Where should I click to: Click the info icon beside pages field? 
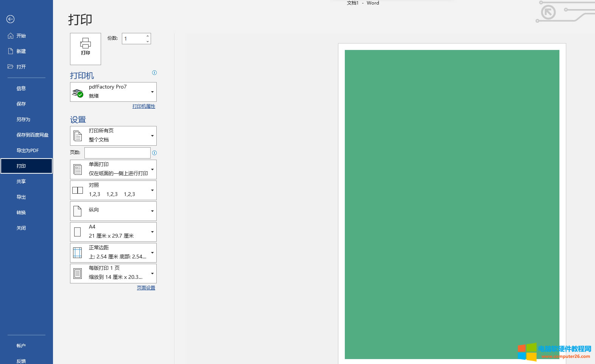pyautogui.click(x=154, y=153)
